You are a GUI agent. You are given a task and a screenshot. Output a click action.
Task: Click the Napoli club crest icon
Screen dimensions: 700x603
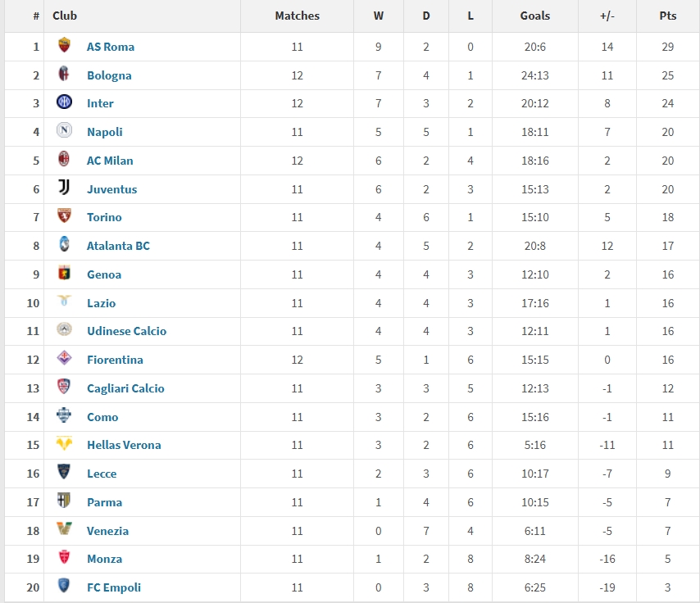coord(64,131)
